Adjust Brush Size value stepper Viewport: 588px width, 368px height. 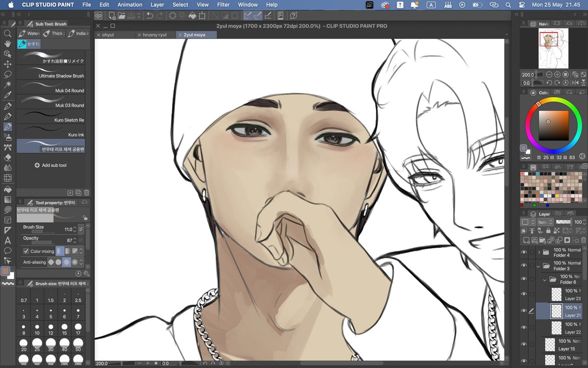(74, 230)
